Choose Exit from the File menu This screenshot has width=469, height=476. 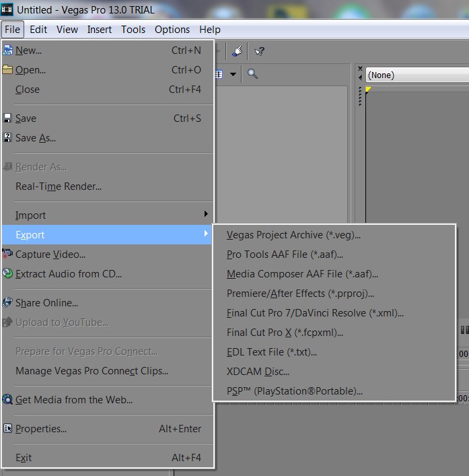pos(108,457)
